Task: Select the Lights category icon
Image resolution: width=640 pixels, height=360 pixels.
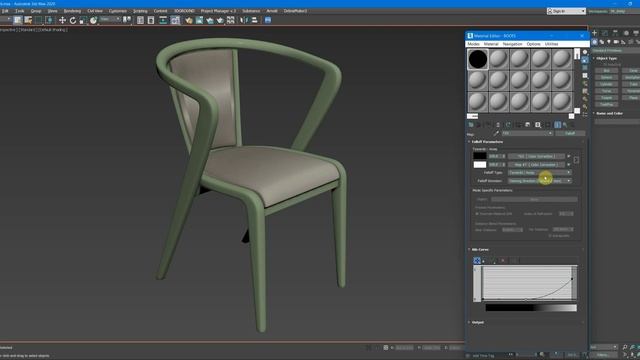Action: click(x=609, y=42)
